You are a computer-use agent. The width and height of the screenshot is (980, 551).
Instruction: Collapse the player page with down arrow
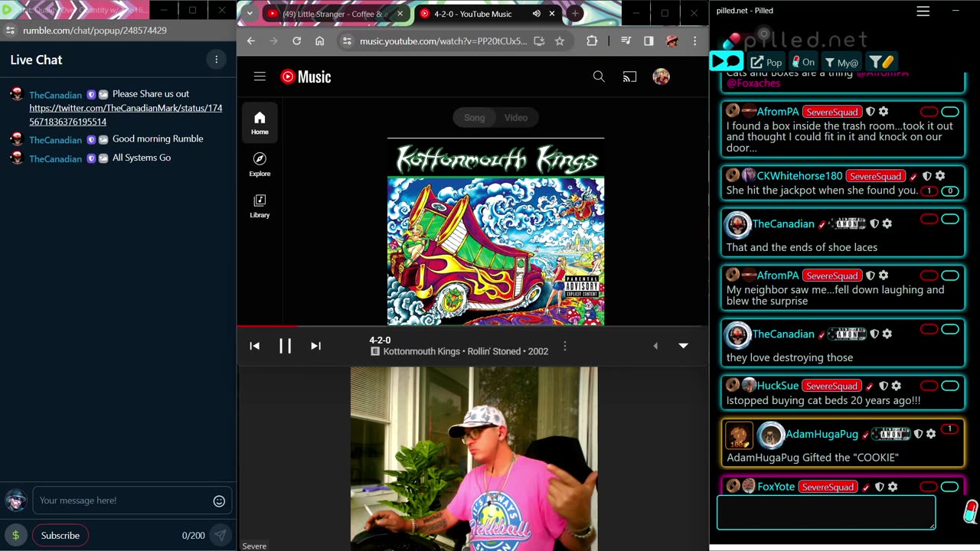pyautogui.click(x=683, y=346)
